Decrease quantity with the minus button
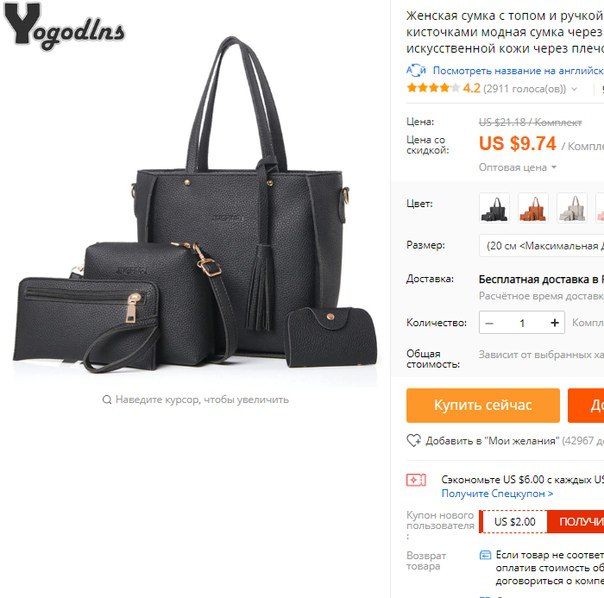The height and width of the screenshot is (598, 604). click(x=490, y=323)
